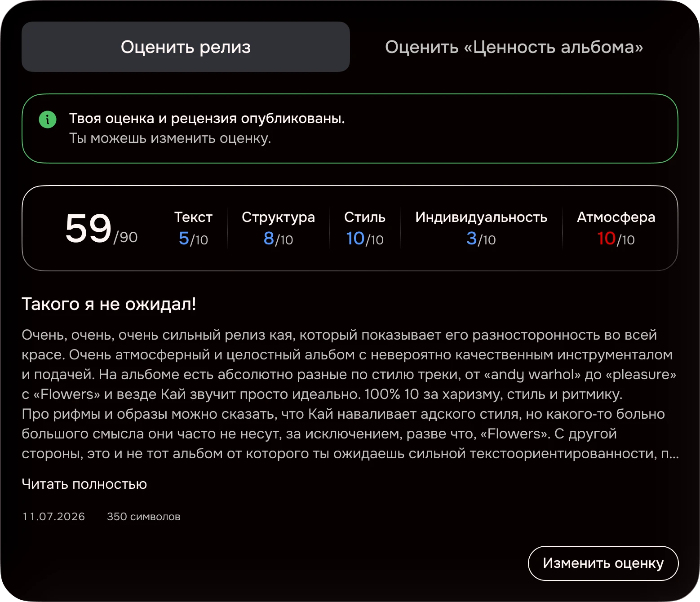
Task: Click the «Индивидуальность» score 3/10
Action: (481, 239)
